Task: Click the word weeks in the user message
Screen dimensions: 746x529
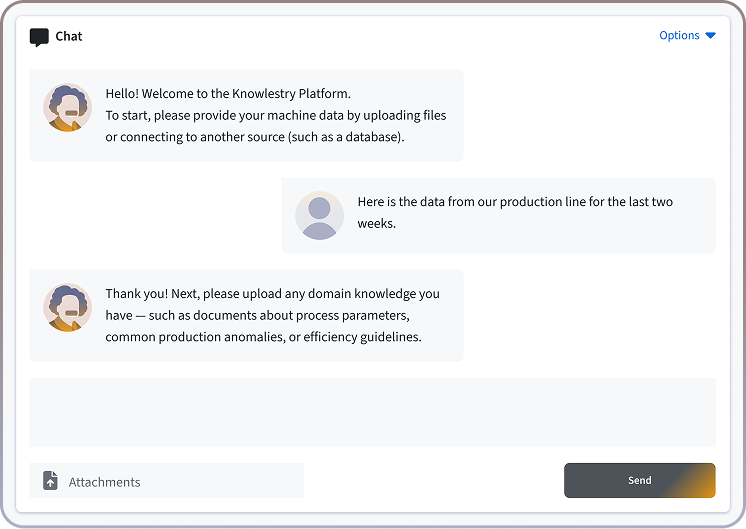Action: pos(377,224)
